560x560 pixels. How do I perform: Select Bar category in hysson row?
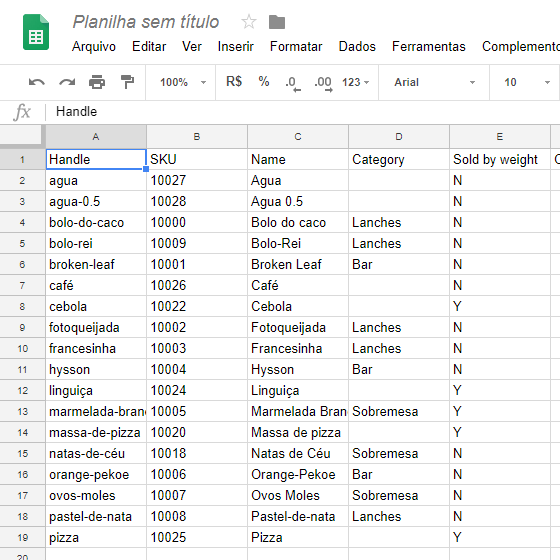399,370
